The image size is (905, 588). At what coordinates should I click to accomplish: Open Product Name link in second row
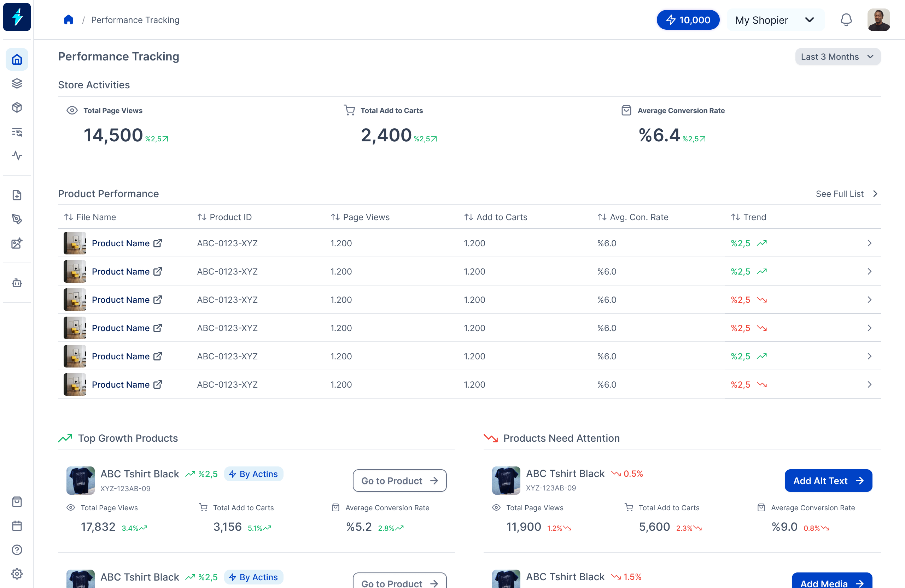[121, 271]
